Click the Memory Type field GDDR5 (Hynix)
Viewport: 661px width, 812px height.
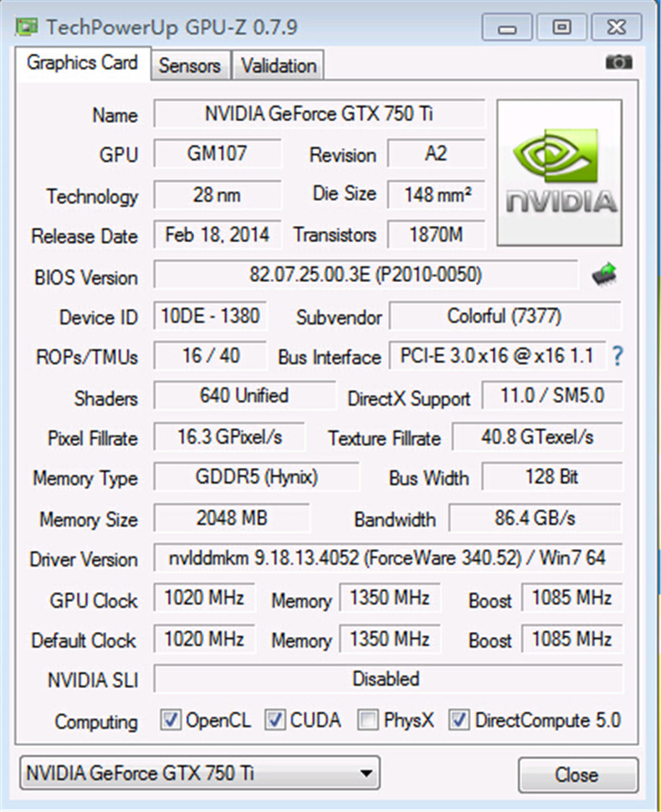pos(256,476)
